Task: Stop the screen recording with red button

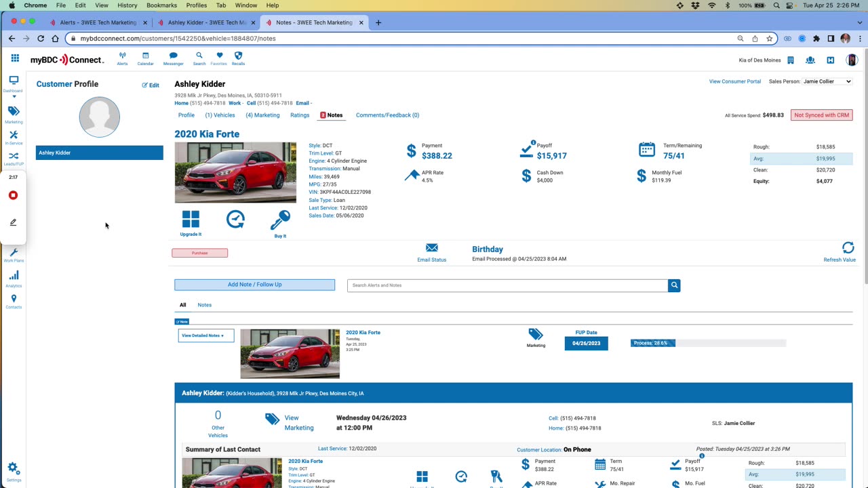Action: [13, 195]
